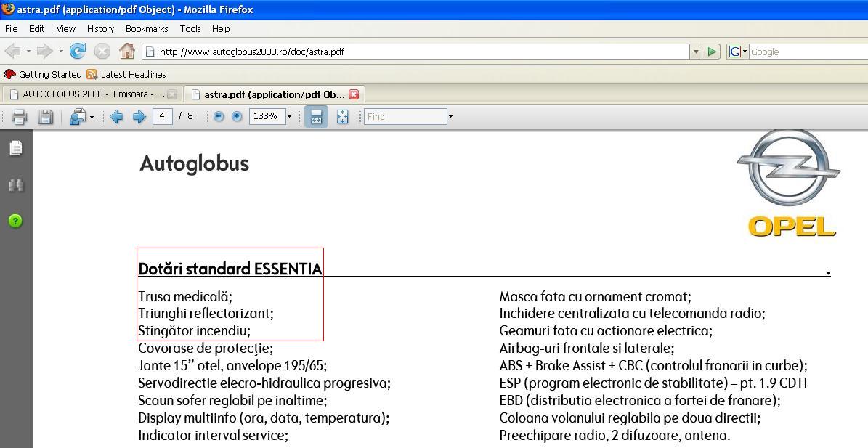Go to next PDF page arrow
Screen dimensions: 868x448
coord(139,117)
